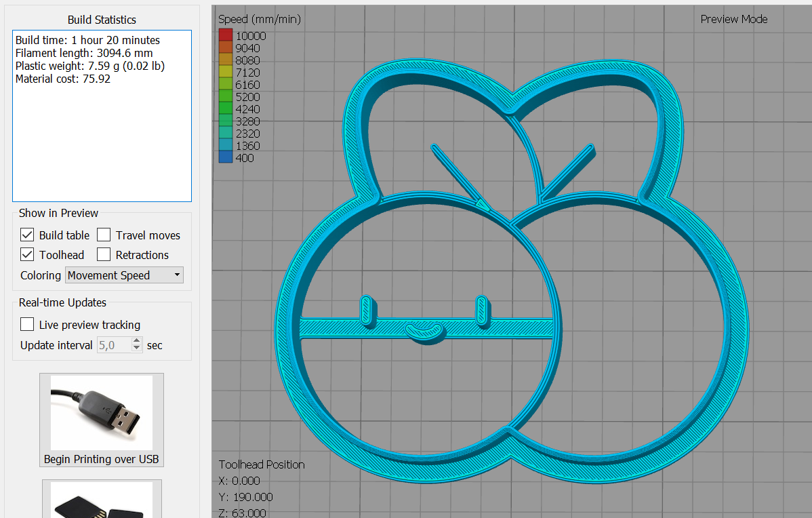Enable Live preview tracking
This screenshot has width=812, height=518.
(x=27, y=325)
